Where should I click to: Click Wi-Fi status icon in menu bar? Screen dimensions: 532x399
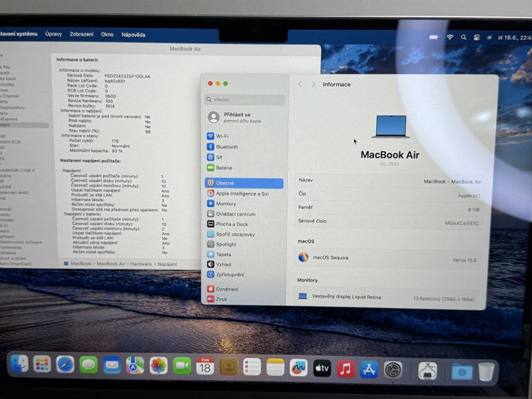450,37
